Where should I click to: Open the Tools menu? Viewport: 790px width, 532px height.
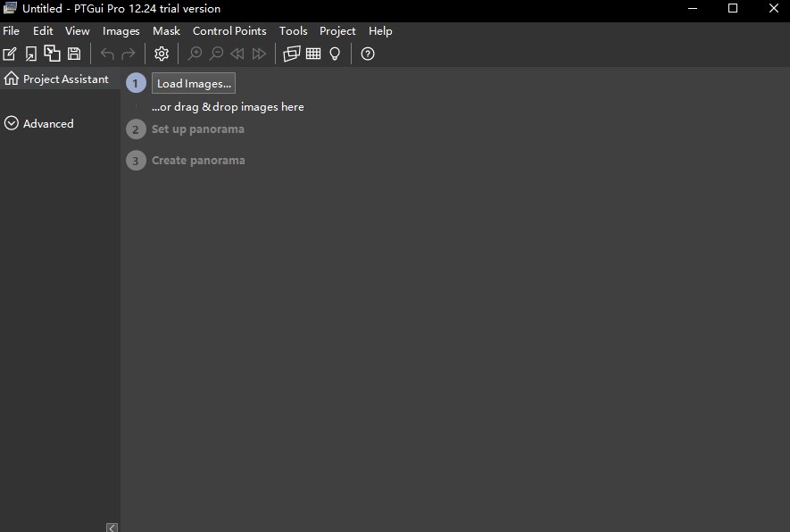[x=293, y=30]
